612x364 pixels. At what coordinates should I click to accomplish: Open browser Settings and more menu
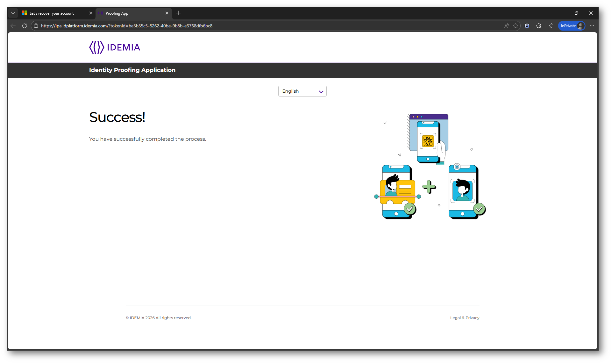tap(592, 26)
